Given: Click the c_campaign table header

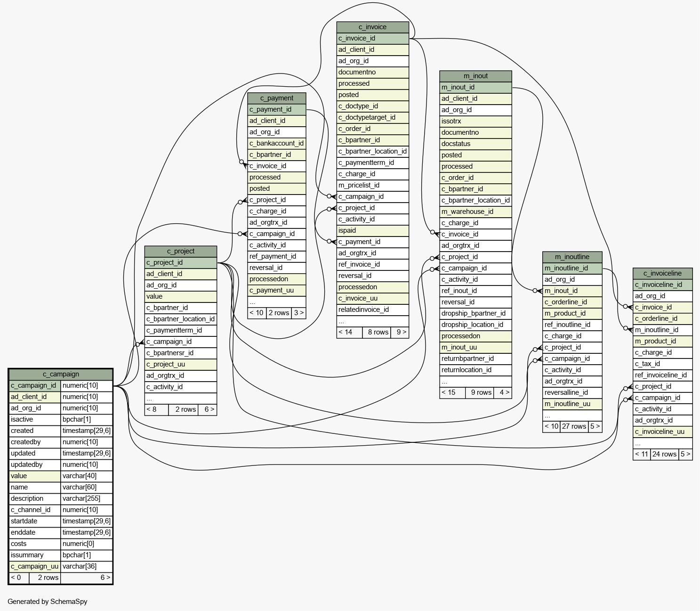Looking at the screenshot, I should tap(61, 374).
